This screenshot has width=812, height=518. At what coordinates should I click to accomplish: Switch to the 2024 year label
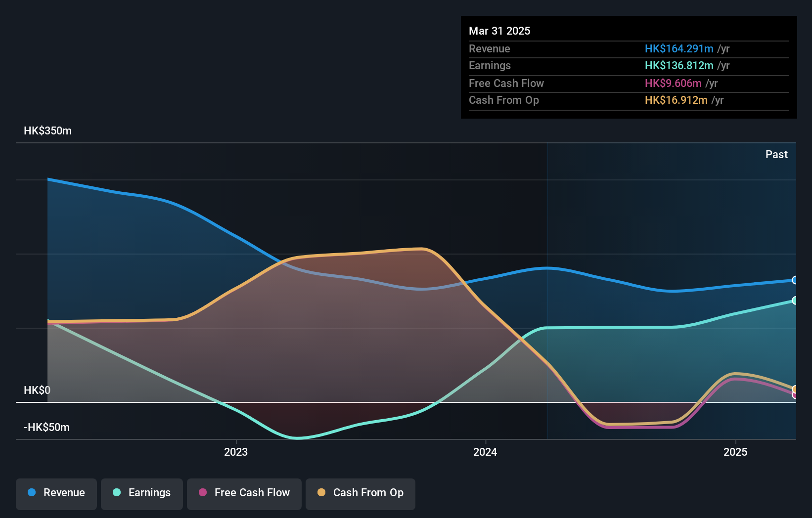click(485, 452)
